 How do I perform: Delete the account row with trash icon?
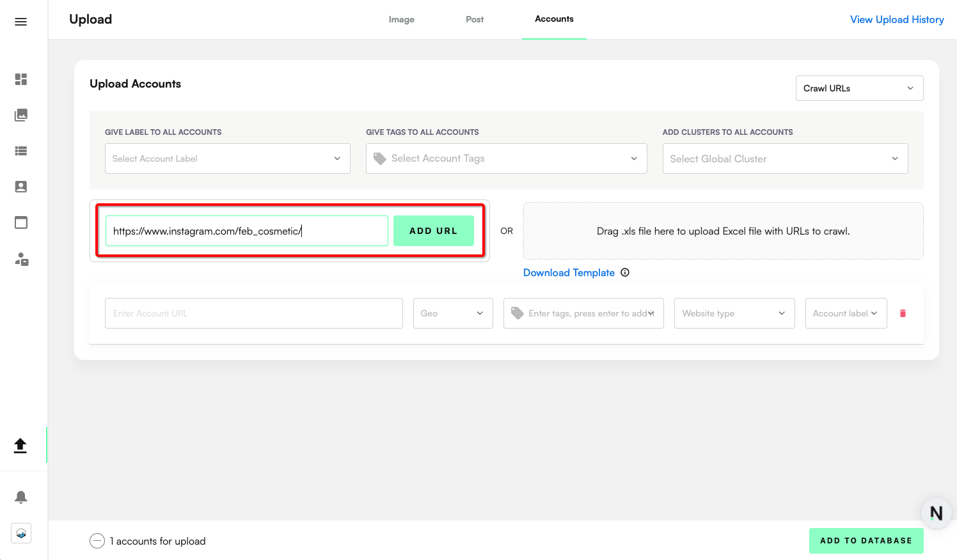903,313
